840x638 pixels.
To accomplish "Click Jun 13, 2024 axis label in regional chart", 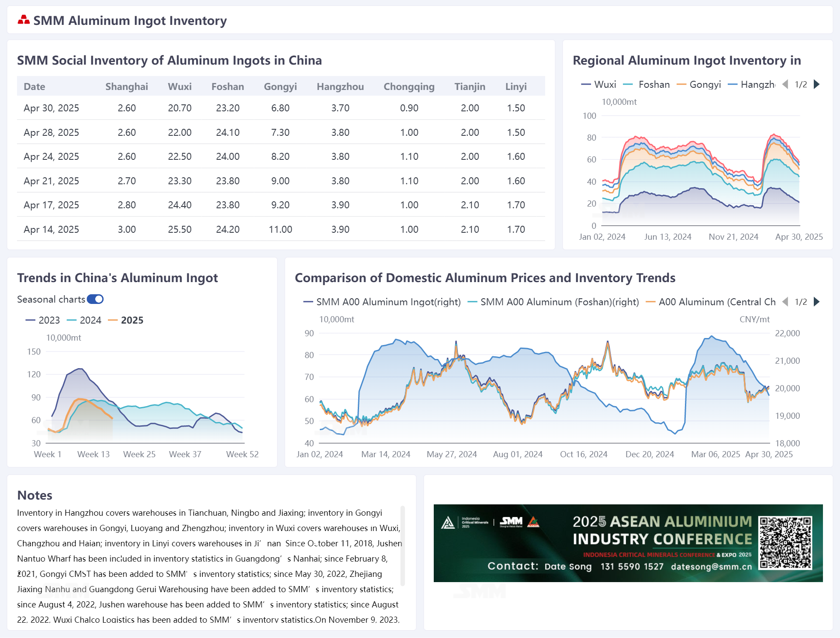I will 667,237.
